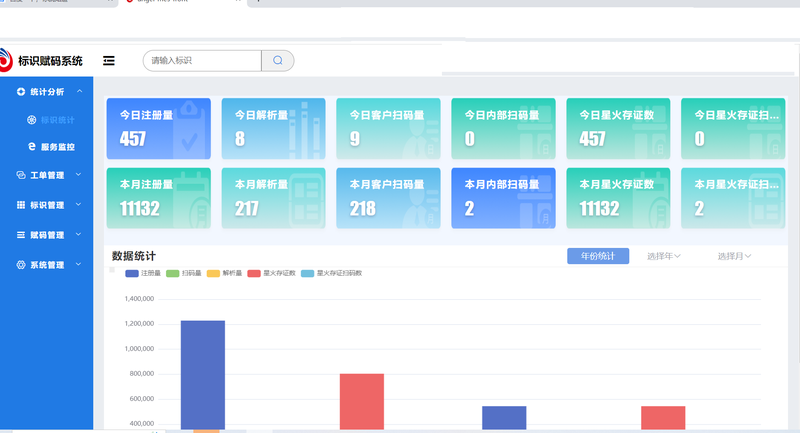Click the 数据统计 section heading
800x433 pixels.
(x=134, y=256)
